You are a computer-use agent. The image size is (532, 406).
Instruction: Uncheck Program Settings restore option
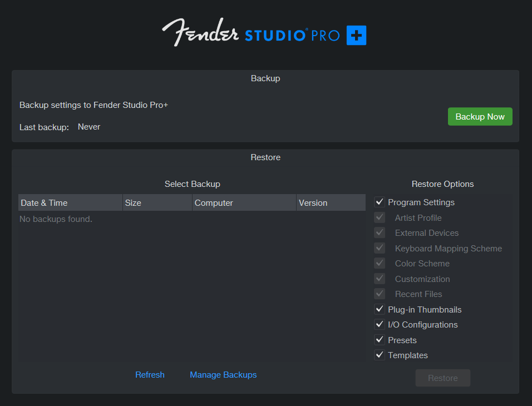click(x=380, y=202)
